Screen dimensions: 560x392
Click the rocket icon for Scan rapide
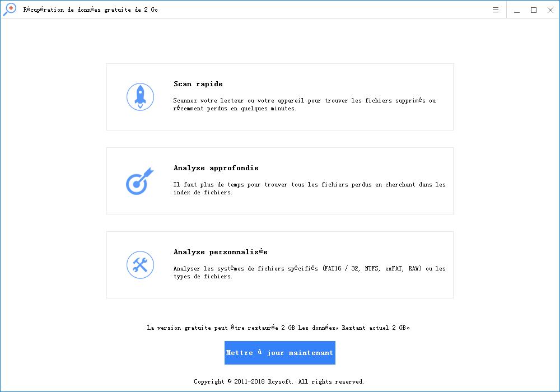pos(141,97)
